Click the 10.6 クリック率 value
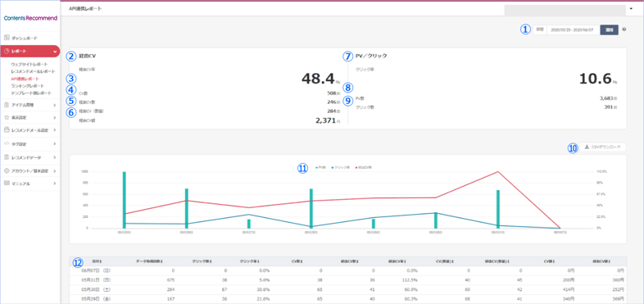 (596, 78)
